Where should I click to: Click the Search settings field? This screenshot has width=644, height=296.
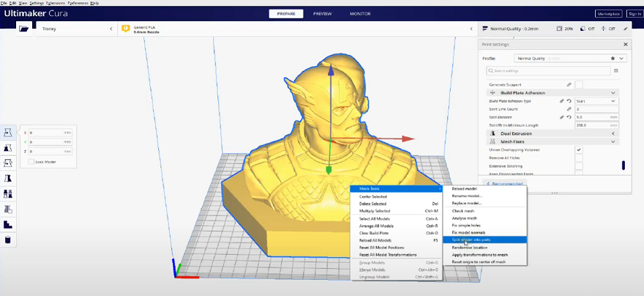click(548, 71)
